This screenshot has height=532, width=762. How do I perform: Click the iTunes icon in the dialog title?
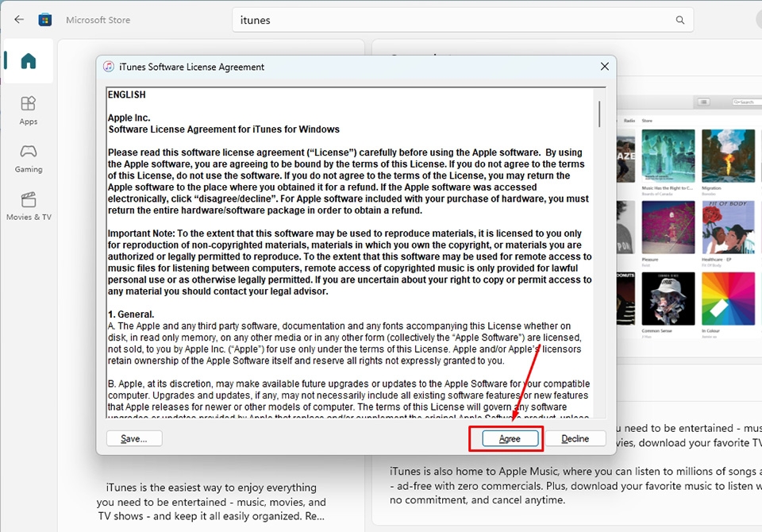(x=109, y=67)
